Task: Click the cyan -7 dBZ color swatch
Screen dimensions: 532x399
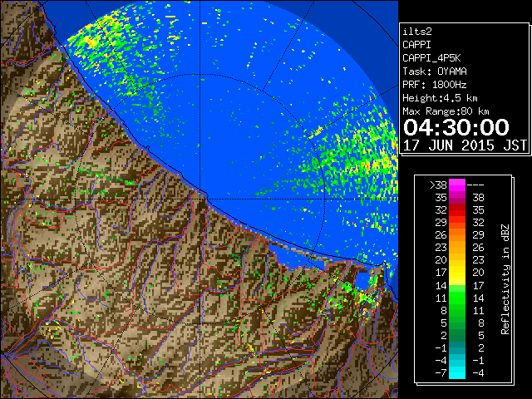Action: coord(457,373)
